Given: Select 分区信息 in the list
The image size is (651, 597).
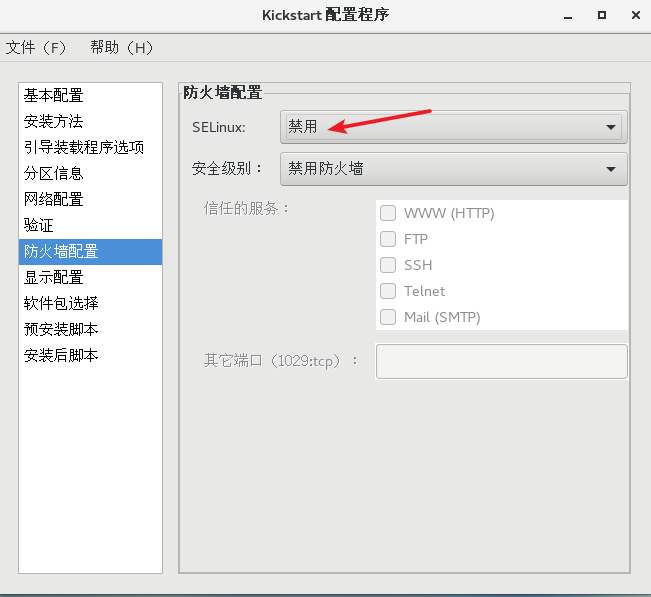Looking at the screenshot, I should pos(91,174).
